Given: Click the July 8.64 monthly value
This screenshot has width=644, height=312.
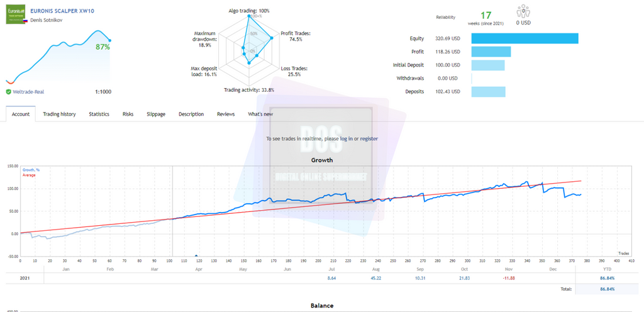Looking at the screenshot, I should 331,278.
